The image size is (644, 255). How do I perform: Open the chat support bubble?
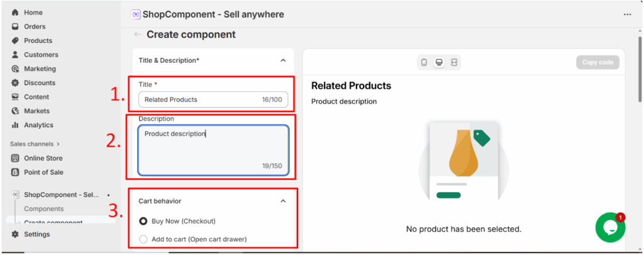pyautogui.click(x=610, y=227)
